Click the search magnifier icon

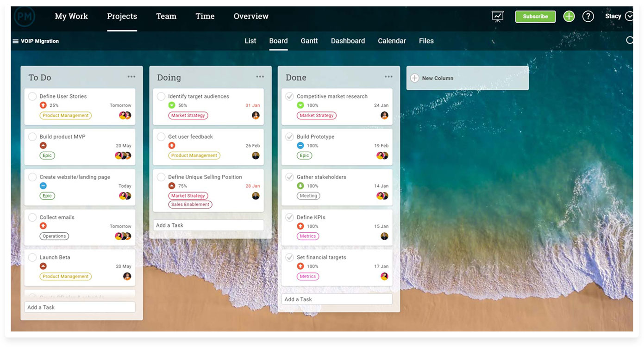coord(630,40)
